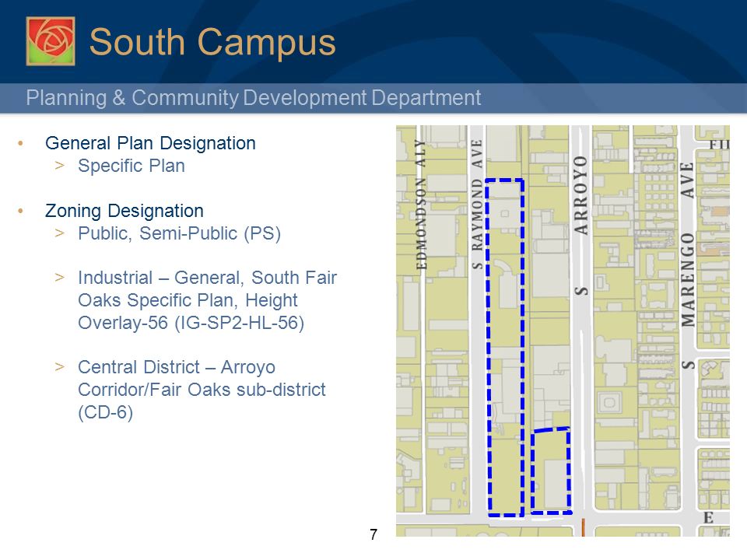Click the 'S RAYMOND AVE' street label
The image size is (747, 560).
pyautogui.click(x=477, y=205)
